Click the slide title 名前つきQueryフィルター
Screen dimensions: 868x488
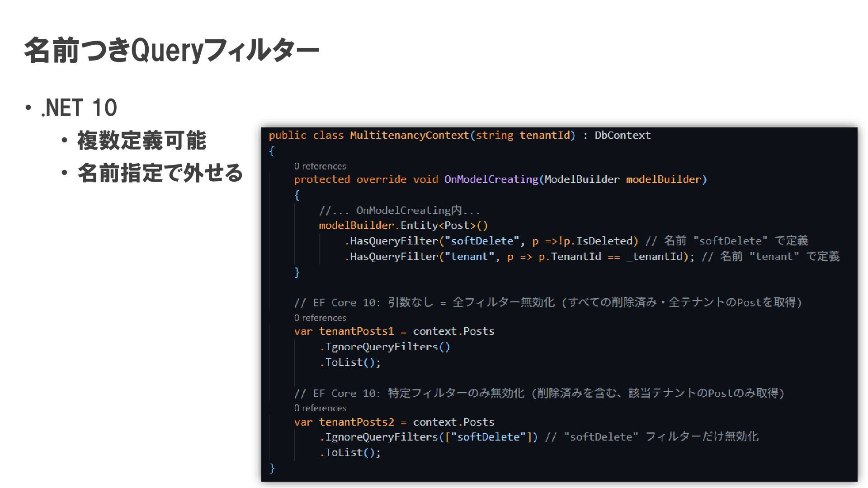click(172, 51)
